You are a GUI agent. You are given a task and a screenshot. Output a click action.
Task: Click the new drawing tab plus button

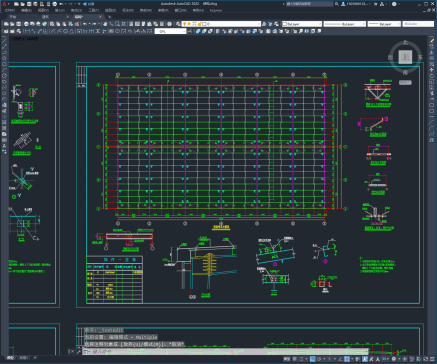(109, 17)
